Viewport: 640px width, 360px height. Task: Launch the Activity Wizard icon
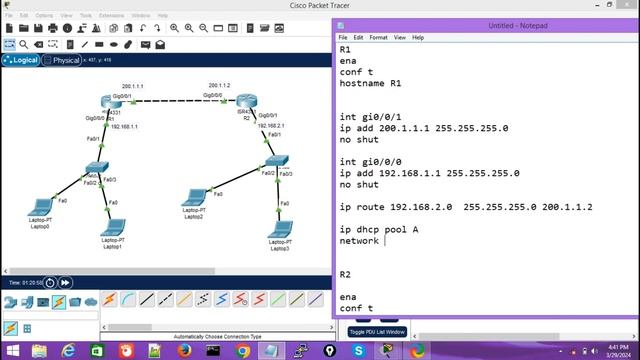[x=82, y=28]
